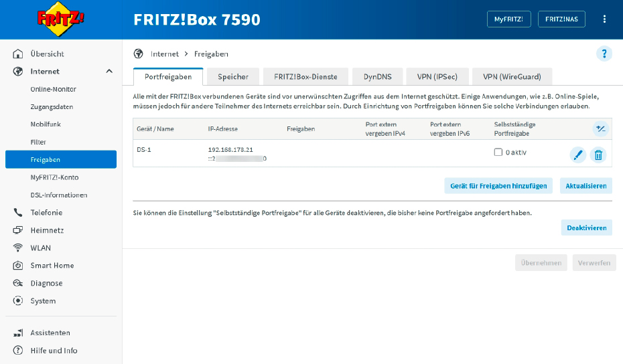Click Gerät für Freigaben hinzufügen button
The width and height of the screenshot is (623, 364).
(x=498, y=186)
